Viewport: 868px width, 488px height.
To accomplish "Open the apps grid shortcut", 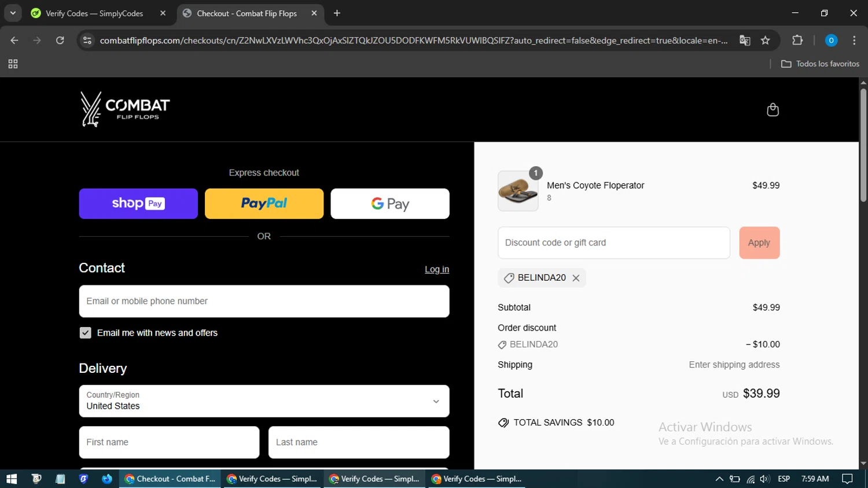I will pos(13,64).
